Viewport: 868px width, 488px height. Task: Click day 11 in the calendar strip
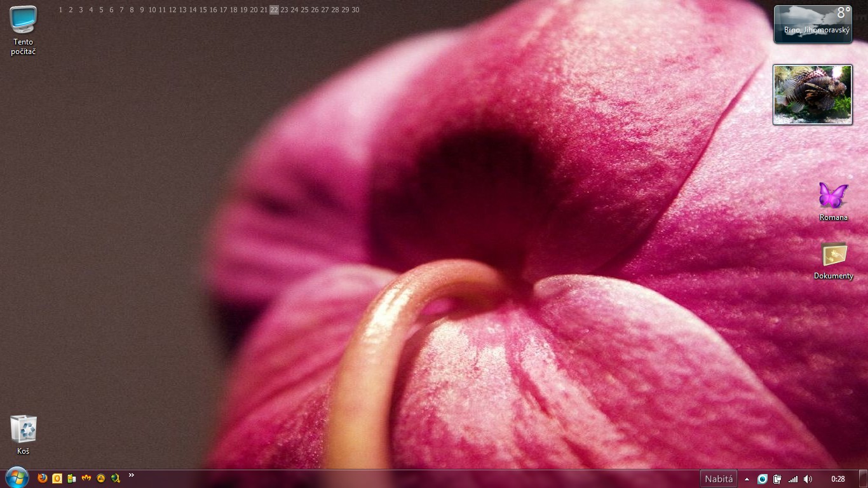[162, 10]
